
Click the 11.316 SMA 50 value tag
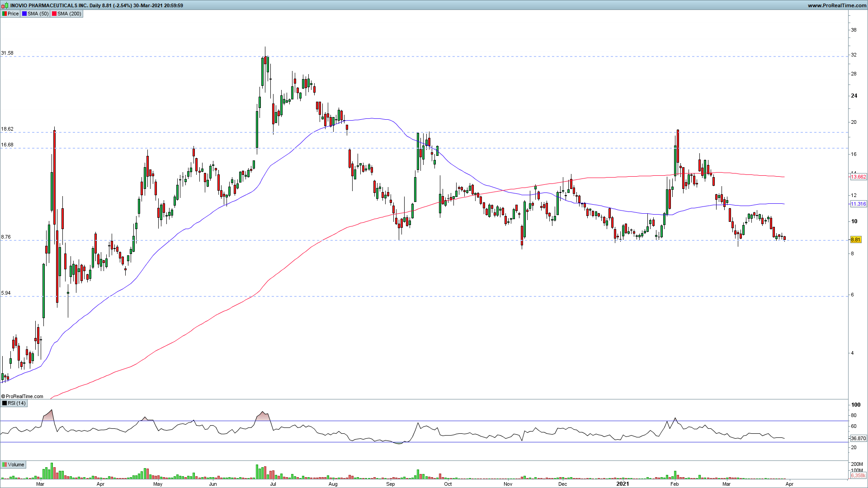coord(858,204)
